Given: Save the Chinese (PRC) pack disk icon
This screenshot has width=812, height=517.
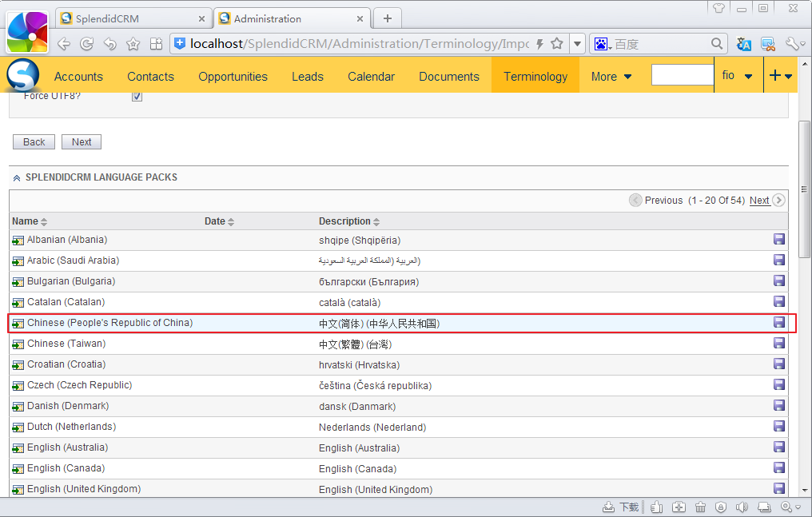Looking at the screenshot, I should 779,322.
